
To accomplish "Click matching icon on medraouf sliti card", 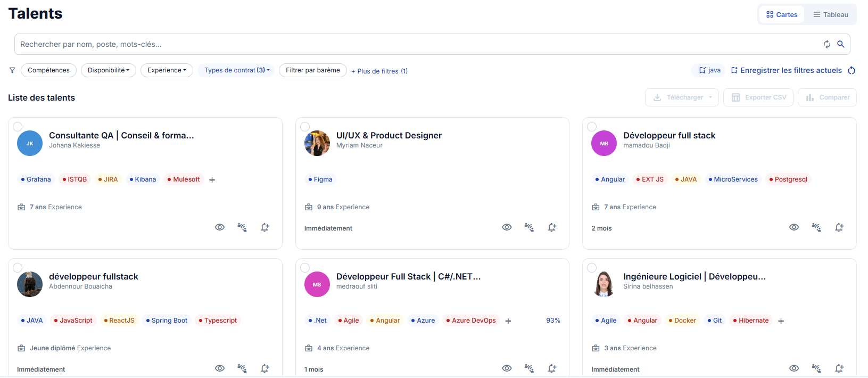I will 530,368.
